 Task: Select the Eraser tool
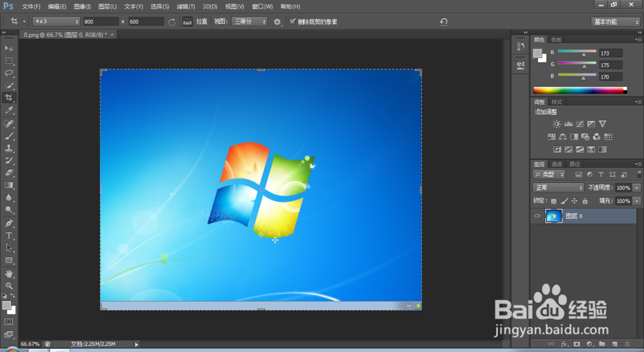pyautogui.click(x=8, y=173)
